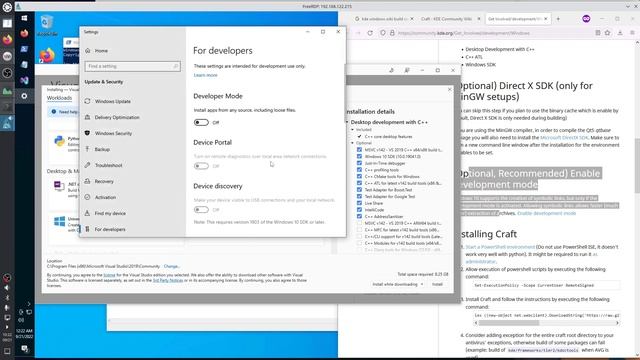
Task: Open the browser hamburger menu
Action: click(x=632, y=33)
